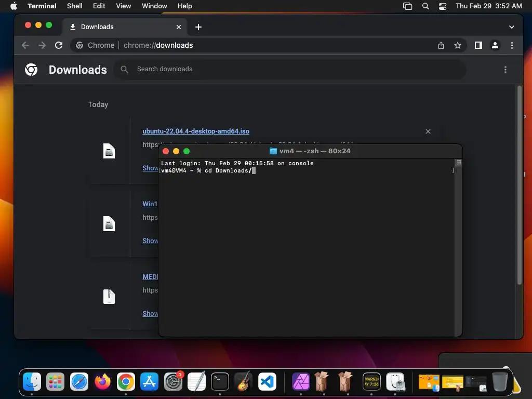Open Firefox from the Dock
The image size is (532, 399).
coord(102,382)
